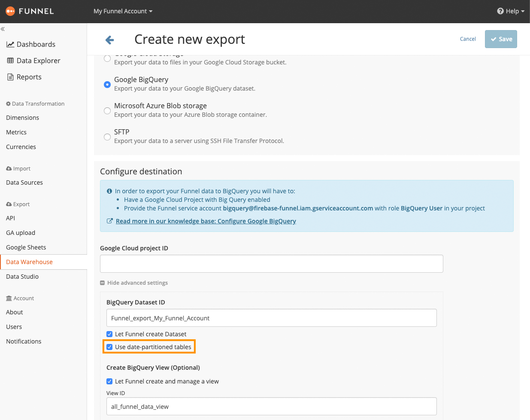Select the Google BigQuery radio button

pos(107,85)
